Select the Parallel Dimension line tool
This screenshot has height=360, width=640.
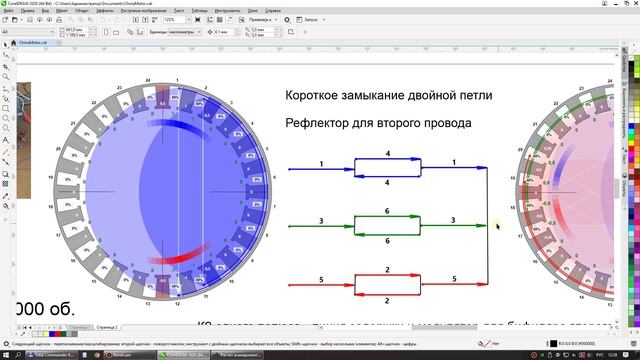pyautogui.click(x=6, y=152)
